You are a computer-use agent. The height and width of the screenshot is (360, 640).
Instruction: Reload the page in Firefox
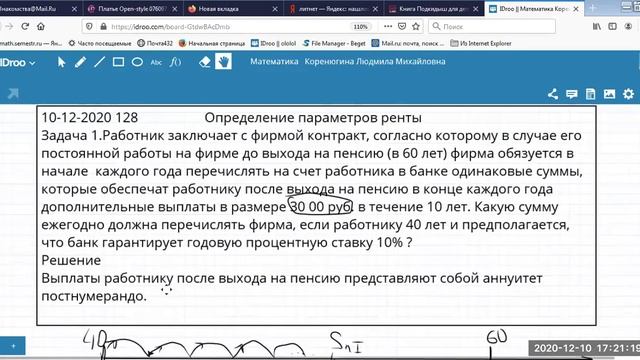pos(25,27)
